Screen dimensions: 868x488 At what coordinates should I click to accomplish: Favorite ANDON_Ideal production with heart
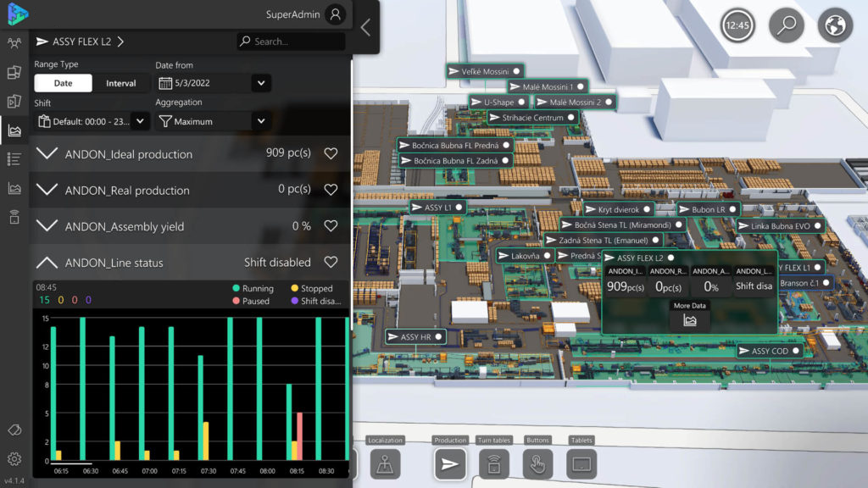pos(331,154)
